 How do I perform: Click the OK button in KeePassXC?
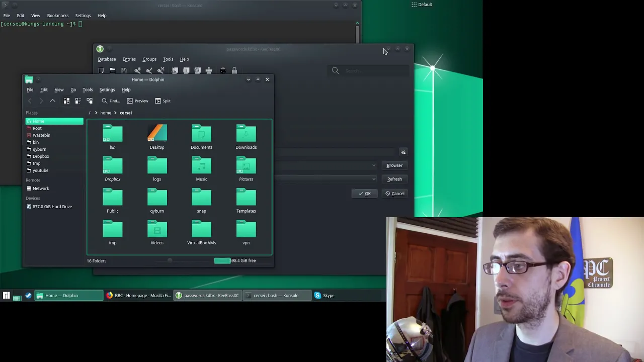tap(365, 194)
